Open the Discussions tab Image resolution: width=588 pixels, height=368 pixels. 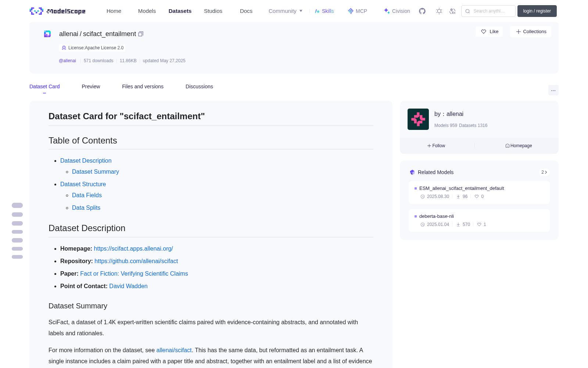coord(199,86)
